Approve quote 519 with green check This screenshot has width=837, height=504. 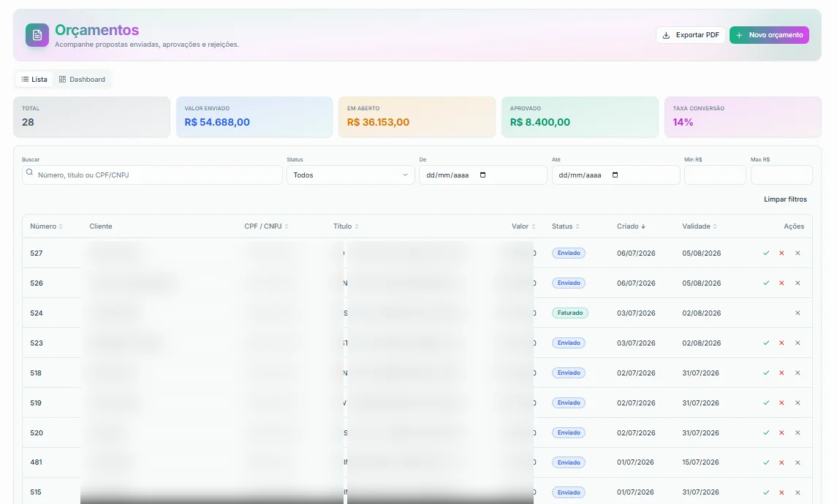pos(766,402)
